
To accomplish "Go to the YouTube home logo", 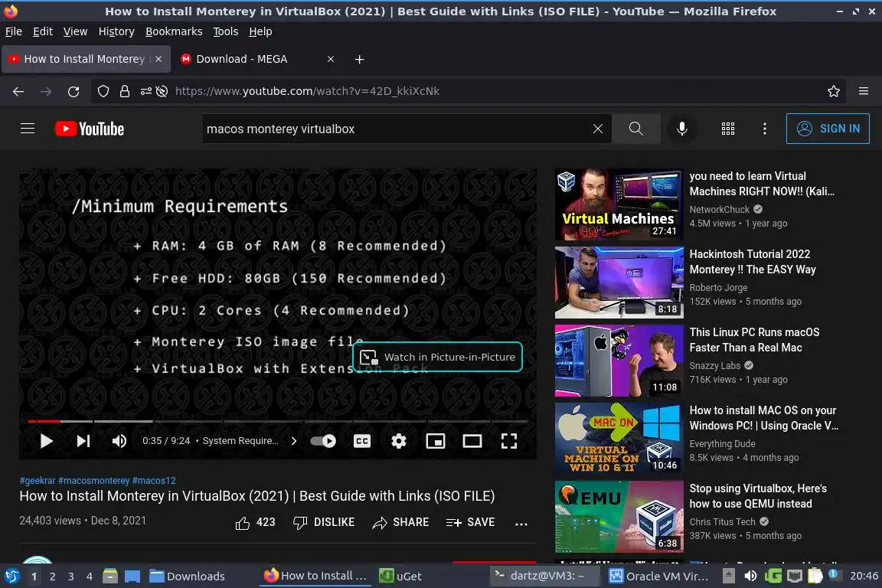I will pyautogui.click(x=90, y=129).
